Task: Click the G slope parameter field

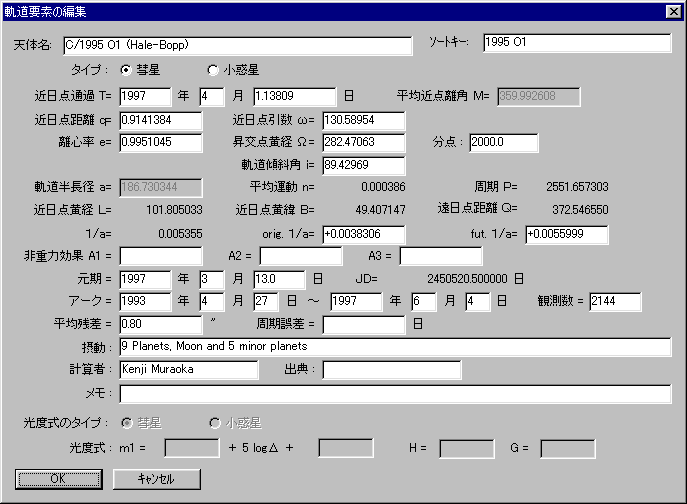Action: 568,449
